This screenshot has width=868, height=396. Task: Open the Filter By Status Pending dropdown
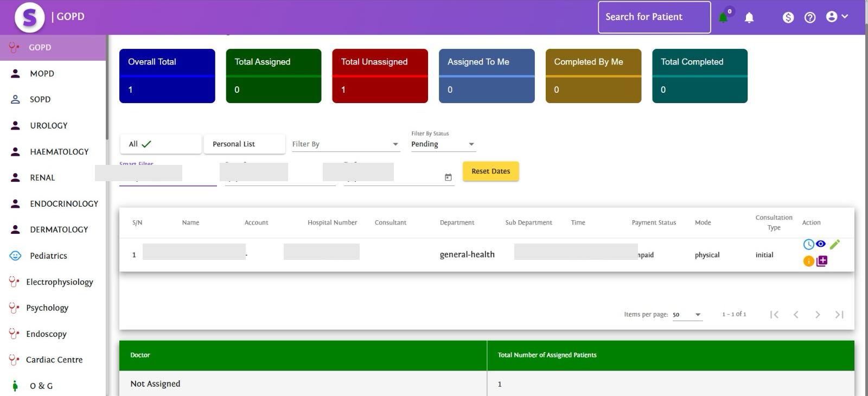[443, 144]
